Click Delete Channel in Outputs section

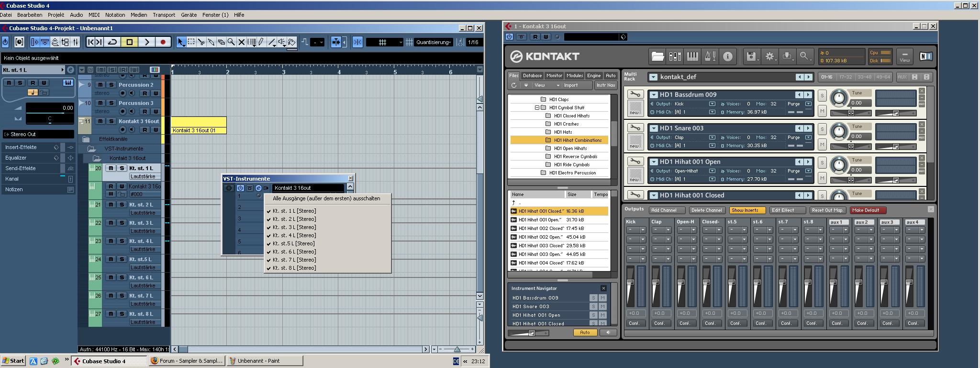(x=706, y=210)
